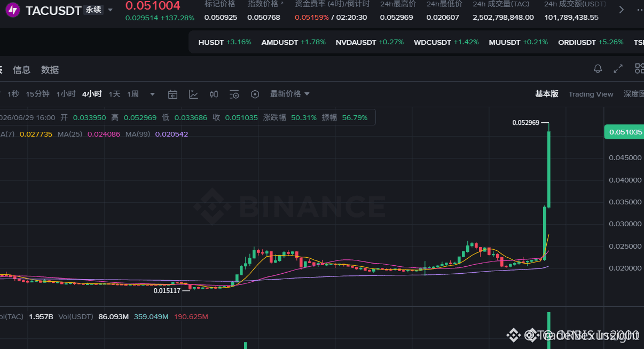
Task: Click the 涨跌幅 50.31% value
Action: (x=304, y=117)
